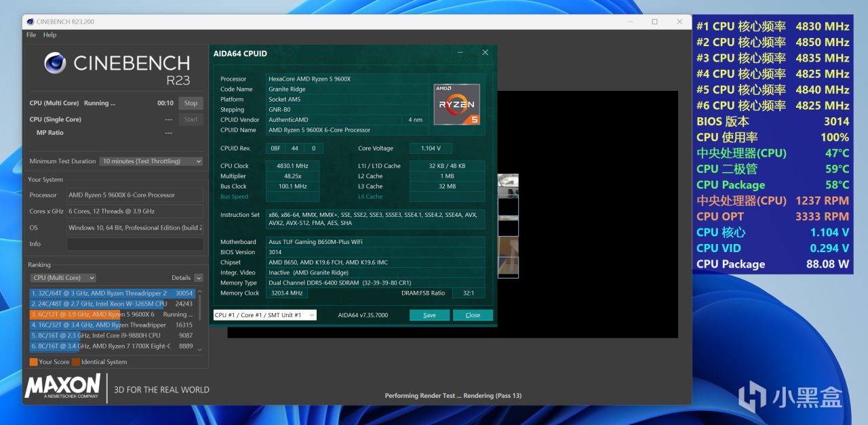Screen dimensions: 868x425
Task: Select the Intel Xeon W-3265M ranking row
Action: 113,304
